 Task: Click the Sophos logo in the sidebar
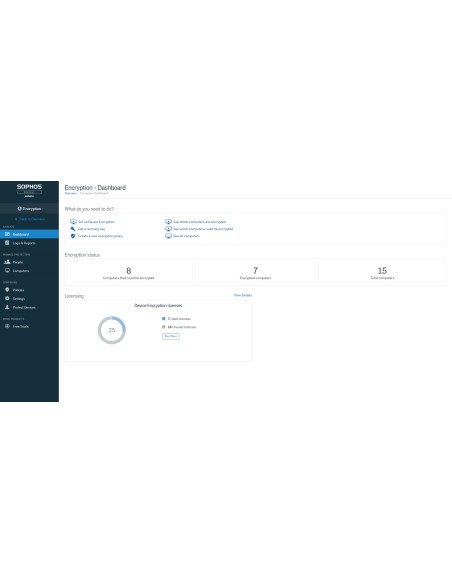29,187
